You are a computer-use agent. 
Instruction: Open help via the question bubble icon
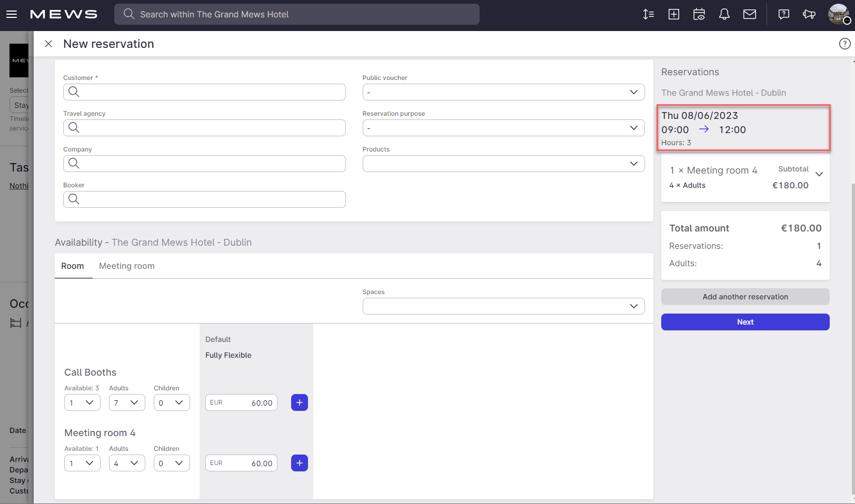(x=783, y=14)
